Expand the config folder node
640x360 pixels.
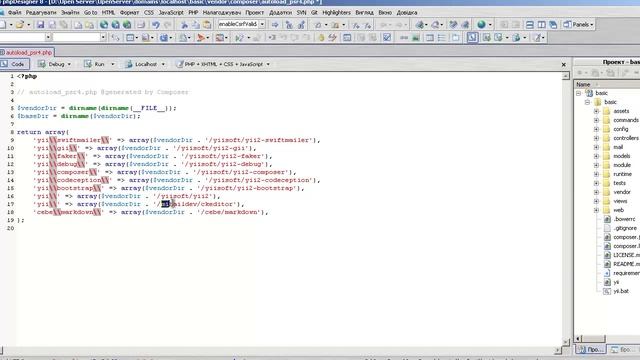(x=596, y=129)
